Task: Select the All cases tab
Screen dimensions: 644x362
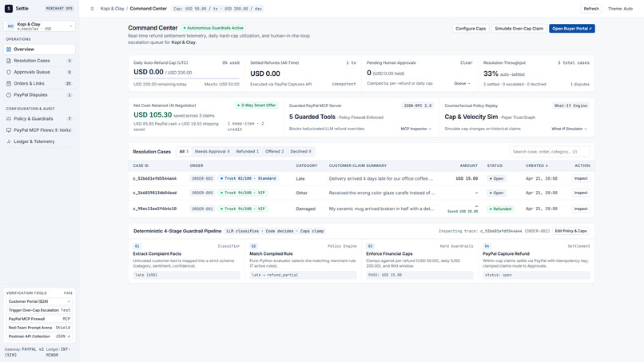Action: tap(184, 152)
